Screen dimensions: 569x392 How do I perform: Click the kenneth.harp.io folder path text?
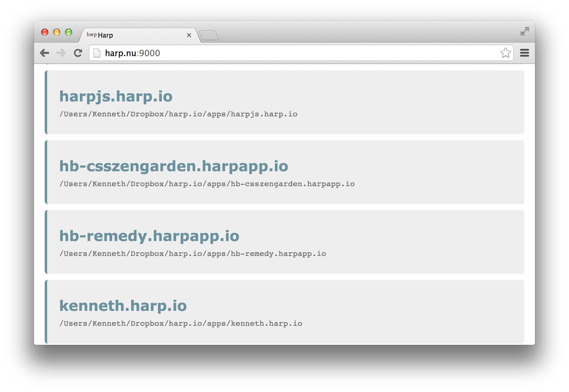(181, 324)
